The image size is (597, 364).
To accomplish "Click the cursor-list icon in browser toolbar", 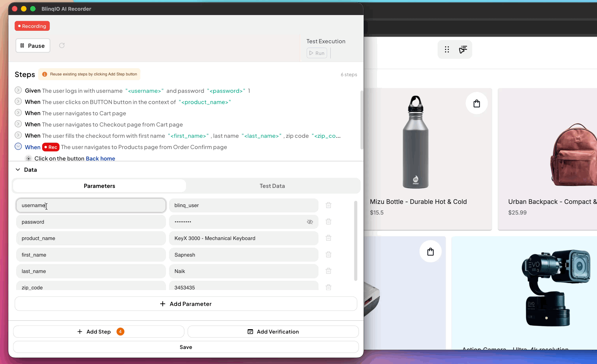I will coord(463,50).
